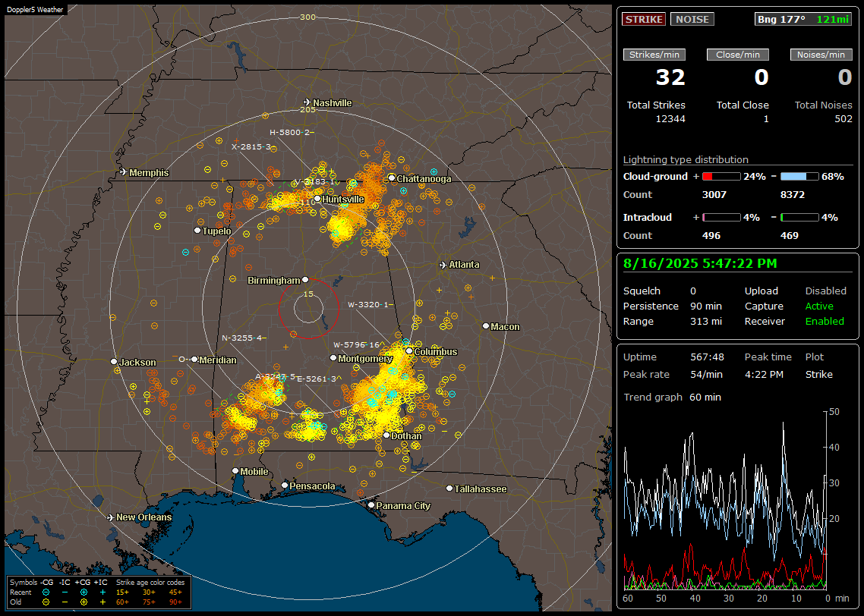Click the red STRIKE indicator button
Viewport: 864px width, 616px height.
click(644, 19)
